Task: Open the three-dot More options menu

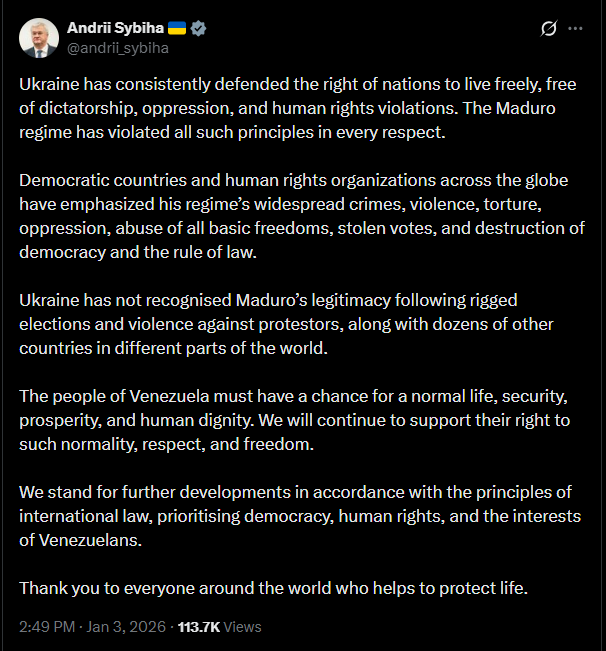Action: [x=575, y=29]
